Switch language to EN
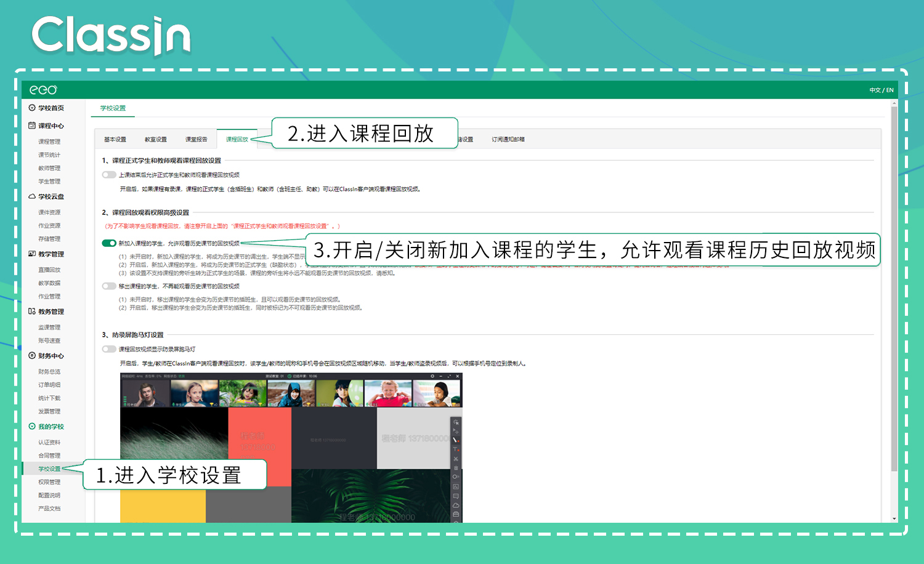Screen dimensions: 924x564 pyautogui.click(x=890, y=91)
